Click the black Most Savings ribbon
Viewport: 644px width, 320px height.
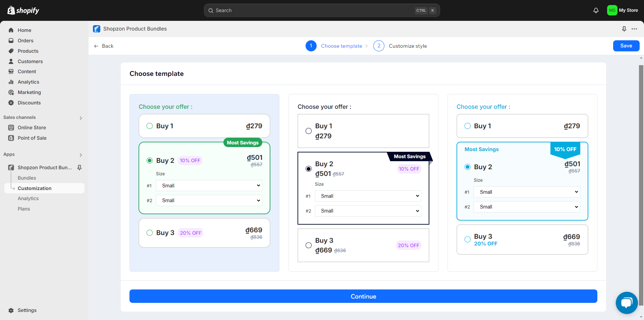click(410, 156)
